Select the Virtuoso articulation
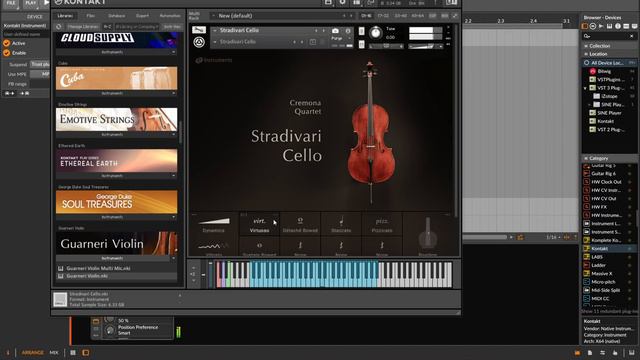Screen dimensions: 640x360 tap(259, 224)
